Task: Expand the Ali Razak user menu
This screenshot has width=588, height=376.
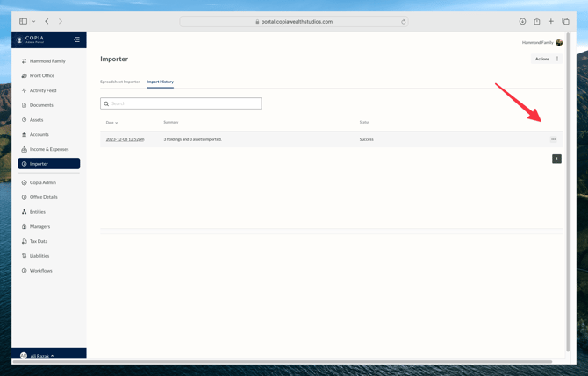Action: pos(41,356)
